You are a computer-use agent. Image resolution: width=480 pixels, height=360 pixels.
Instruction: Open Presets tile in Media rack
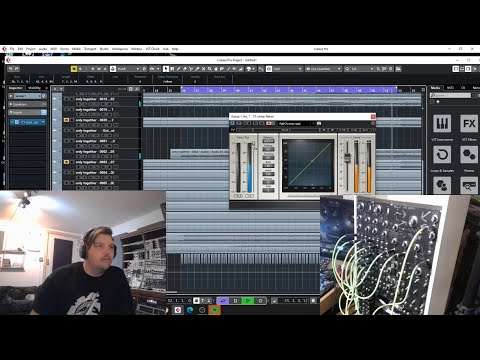pos(469,155)
